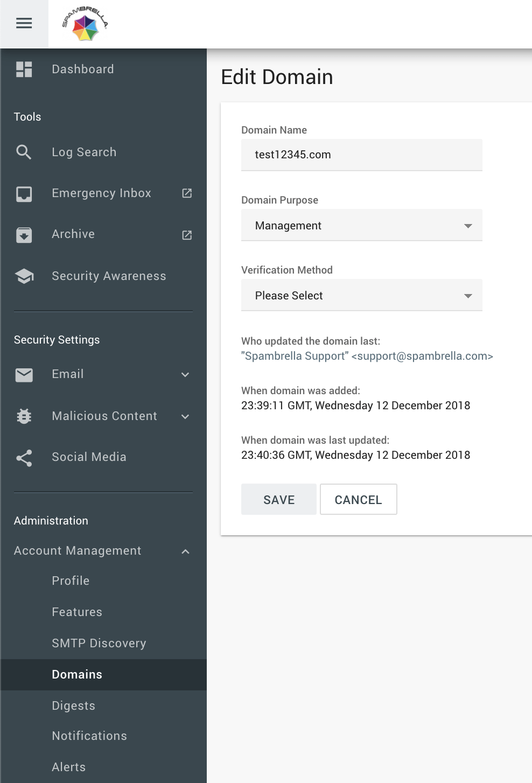The height and width of the screenshot is (783, 532).
Task: Open Social Media settings
Action: (x=89, y=457)
